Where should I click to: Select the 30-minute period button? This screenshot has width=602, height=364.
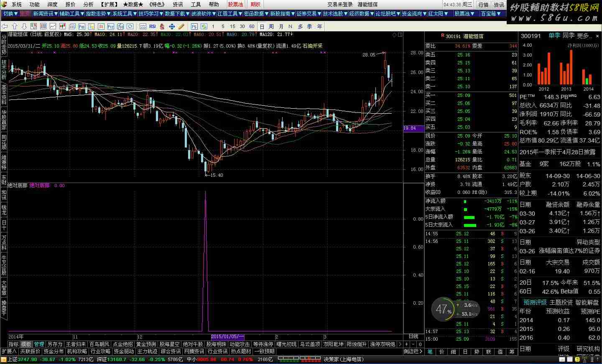[x=242, y=26]
